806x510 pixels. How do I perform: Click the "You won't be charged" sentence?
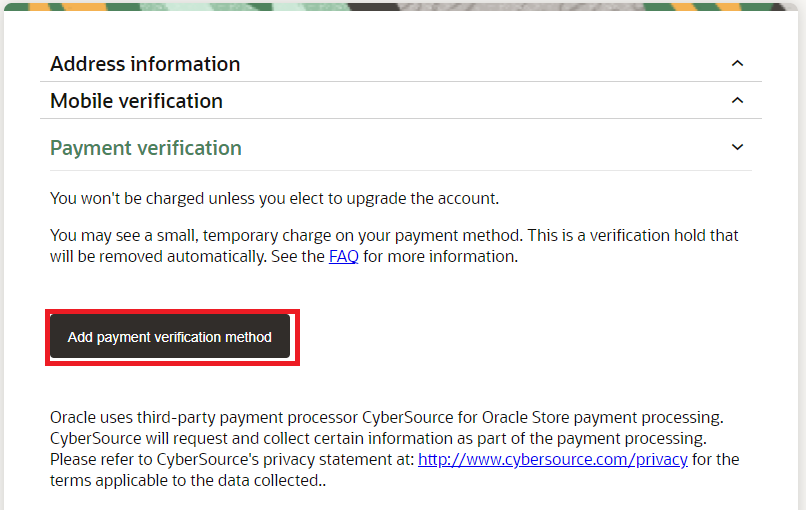tap(274, 198)
